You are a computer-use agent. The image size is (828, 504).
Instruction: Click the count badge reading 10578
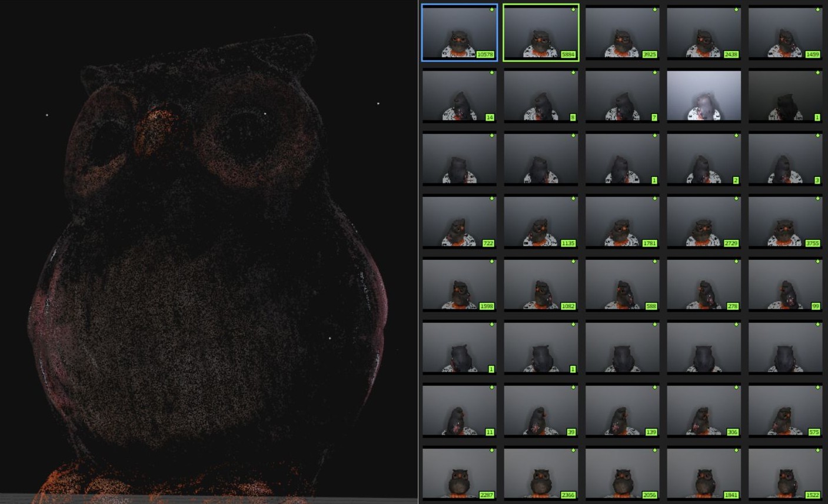point(484,54)
